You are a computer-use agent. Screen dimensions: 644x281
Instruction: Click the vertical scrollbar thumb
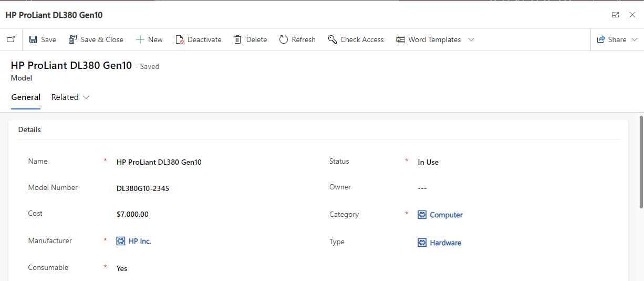[x=641, y=162]
